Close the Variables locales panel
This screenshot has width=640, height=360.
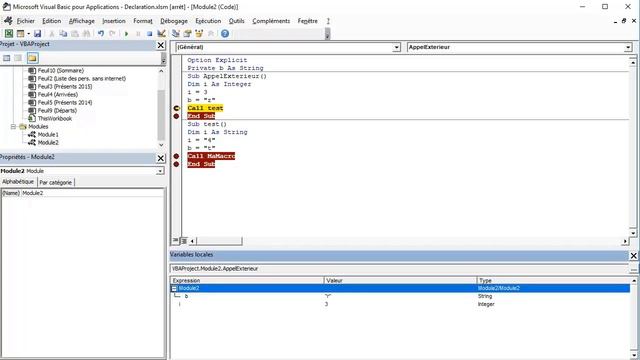click(633, 256)
